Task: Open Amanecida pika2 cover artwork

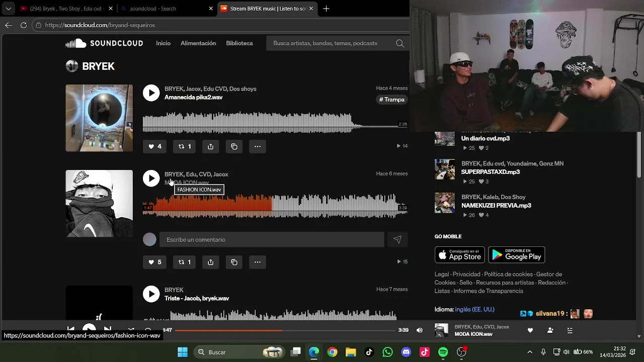Action: tap(99, 118)
